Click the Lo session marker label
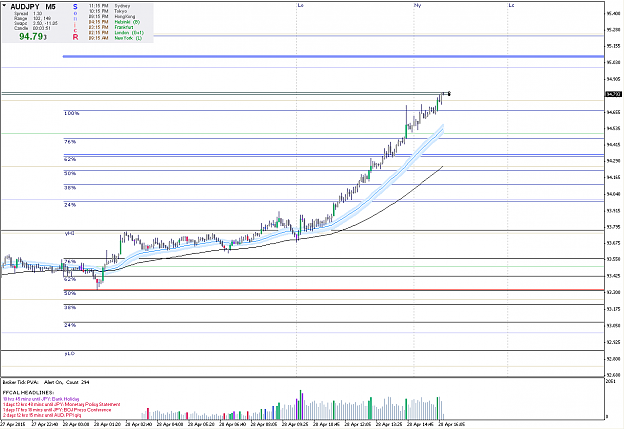Screen dimensions: 625x429 point(301,5)
